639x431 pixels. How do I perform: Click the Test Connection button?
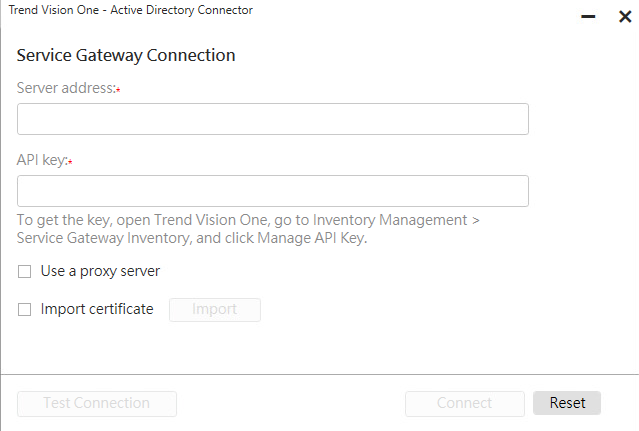[x=97, y=403]
